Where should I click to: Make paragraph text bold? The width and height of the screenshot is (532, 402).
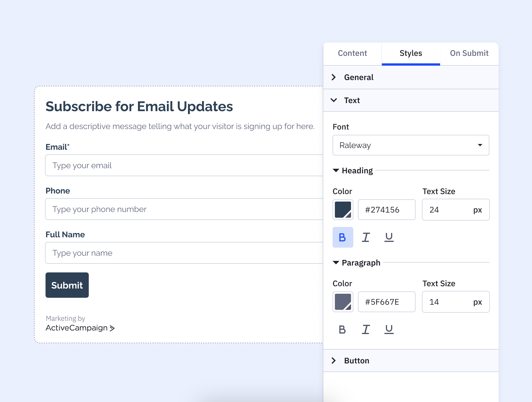(342, 329)
